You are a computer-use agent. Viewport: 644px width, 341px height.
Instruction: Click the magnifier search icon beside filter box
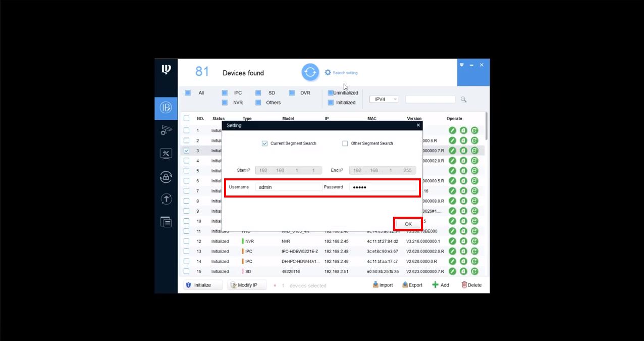[x=463, y=100]
